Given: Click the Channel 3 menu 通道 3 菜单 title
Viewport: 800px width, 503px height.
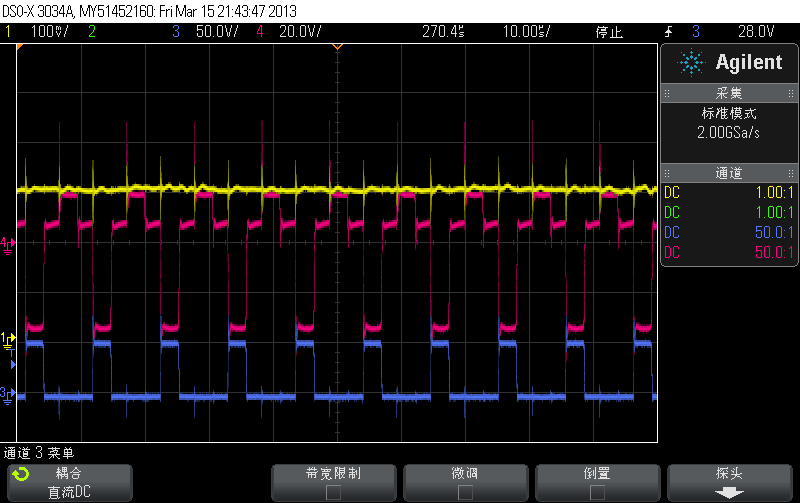Looking at the screenshot, I should (39, 453).
